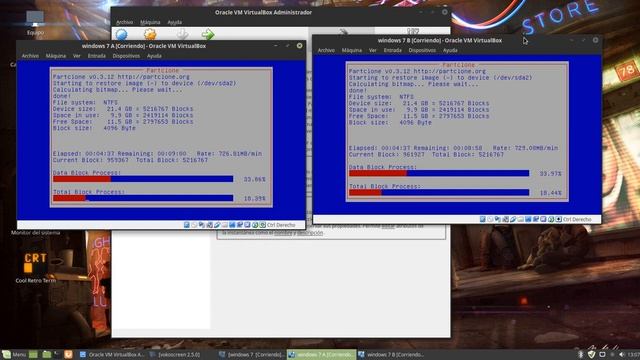Open the orange software icon in the taskbar
The width and height of the screenshot is (640, 360).
point(68,355)
